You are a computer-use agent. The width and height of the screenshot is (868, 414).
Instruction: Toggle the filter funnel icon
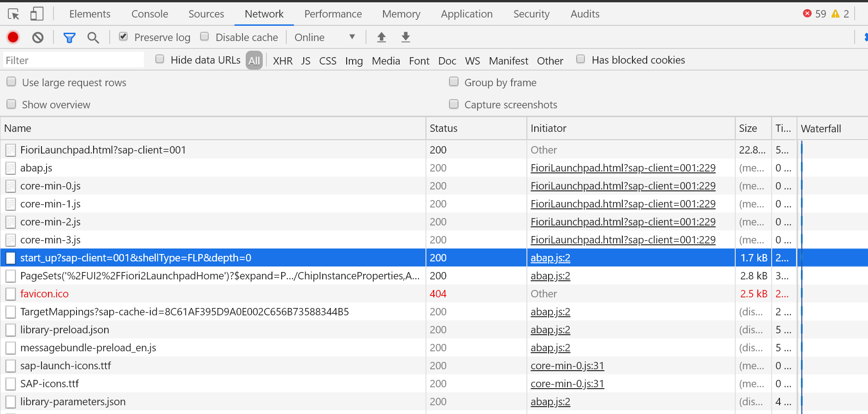click(x=69, y=37)
